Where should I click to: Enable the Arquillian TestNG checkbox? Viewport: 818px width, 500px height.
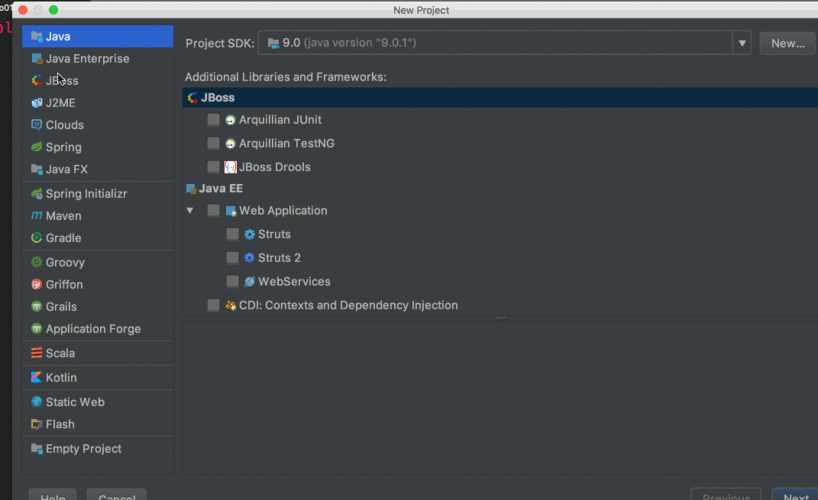tap(213, 143)
